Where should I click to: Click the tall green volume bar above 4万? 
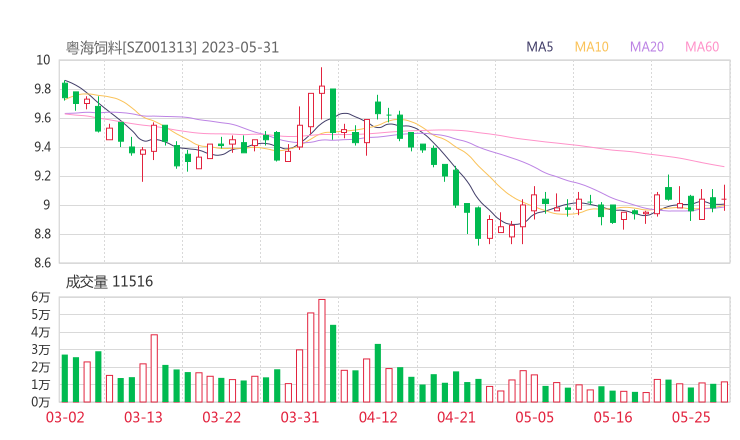click(x=333, y=364)
